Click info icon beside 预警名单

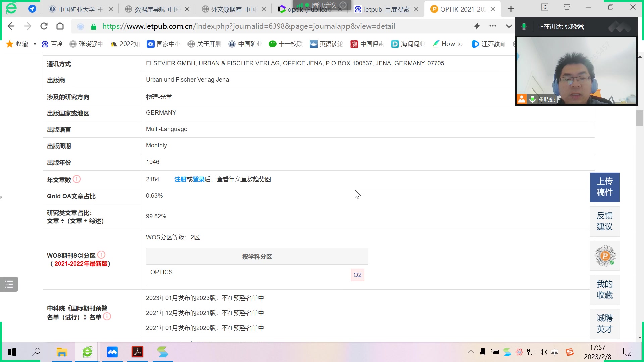tap(107, 316)
